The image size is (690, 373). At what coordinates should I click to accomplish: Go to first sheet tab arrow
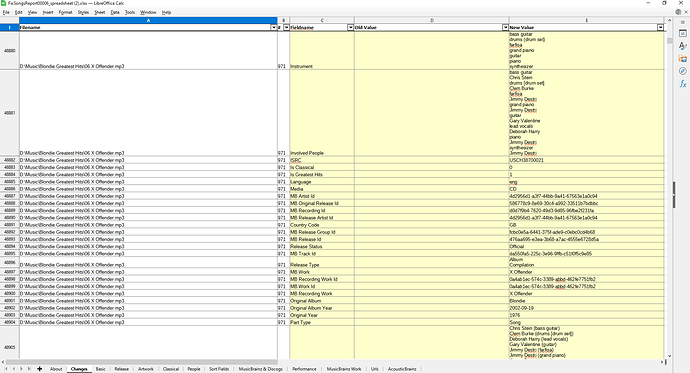(x=6, y=369)
